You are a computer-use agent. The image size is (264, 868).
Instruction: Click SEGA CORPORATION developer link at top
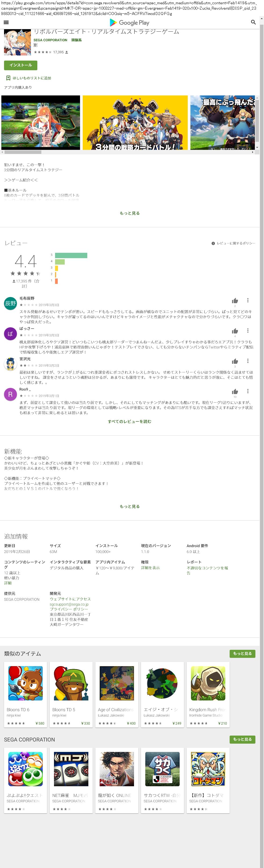click(50, 40)
